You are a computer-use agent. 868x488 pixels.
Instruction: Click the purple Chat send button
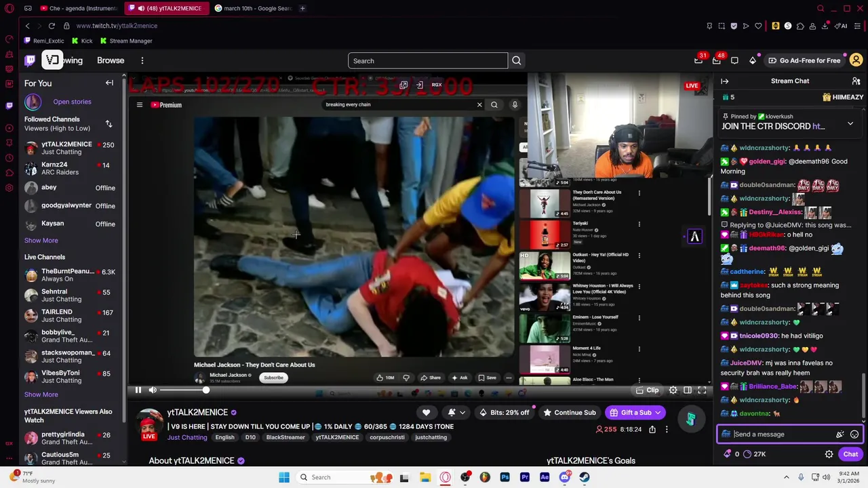(850, 454)
